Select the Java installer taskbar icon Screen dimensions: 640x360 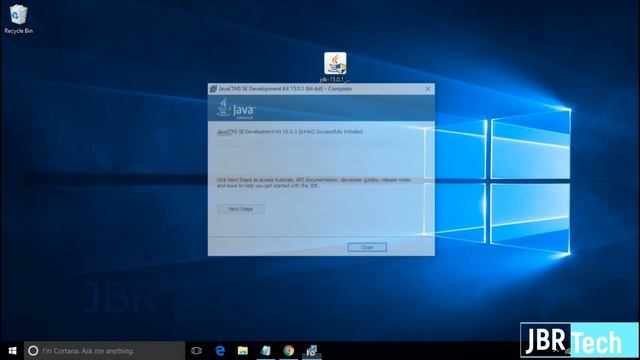pos(311,351)
